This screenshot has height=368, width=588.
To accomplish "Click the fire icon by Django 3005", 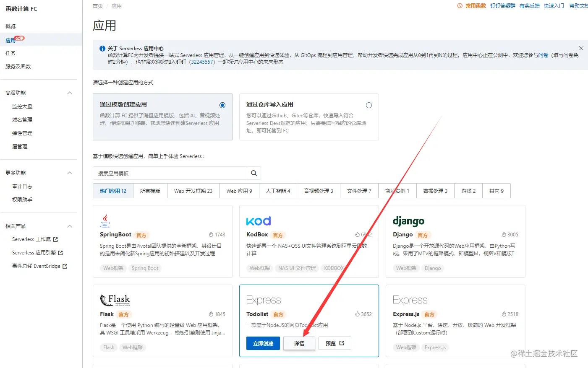I will point(504,234).
